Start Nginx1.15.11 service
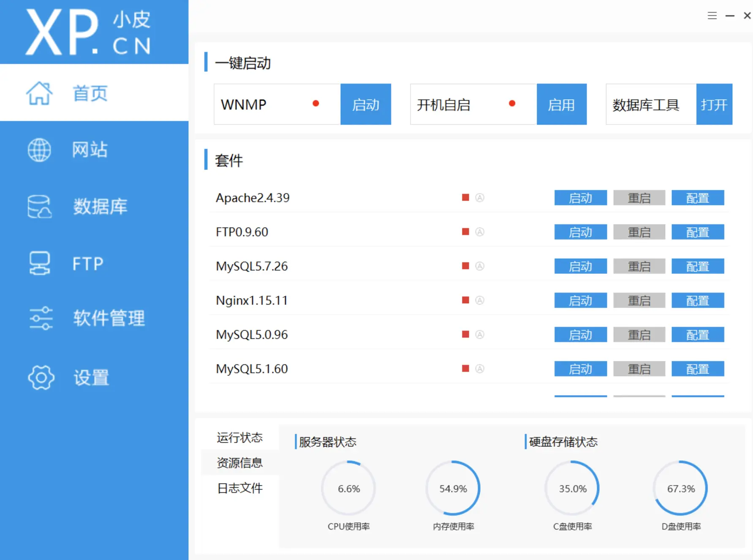The image size is (753, 560). pos(581,300)
